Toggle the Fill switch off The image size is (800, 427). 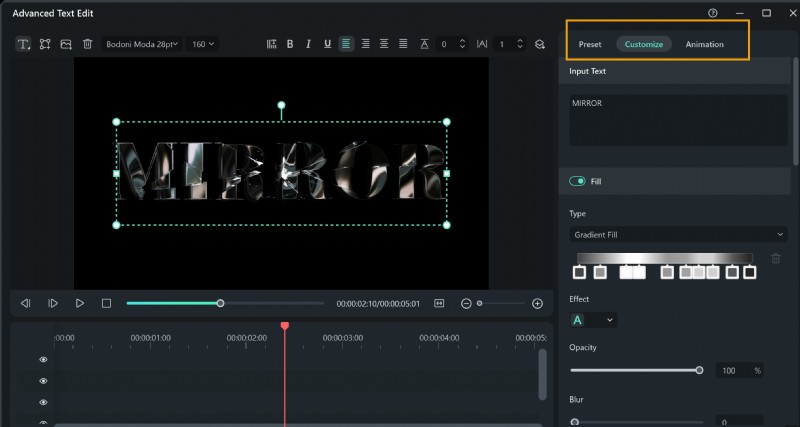[577, 181]
